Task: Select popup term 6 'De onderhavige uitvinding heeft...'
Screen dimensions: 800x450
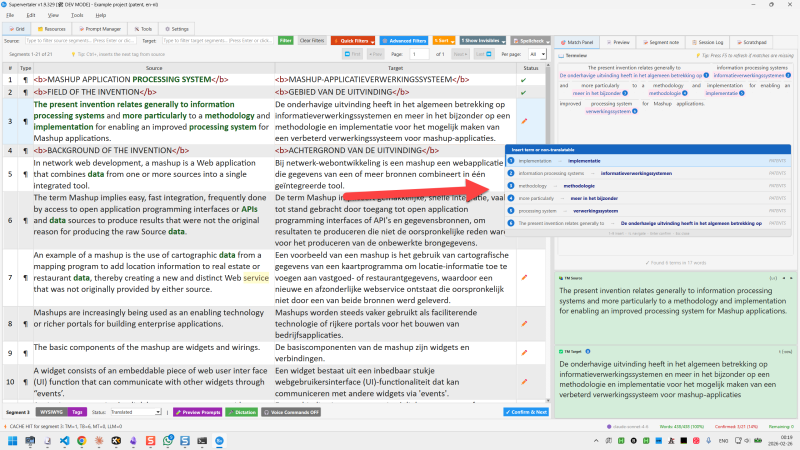Action: 648,223
